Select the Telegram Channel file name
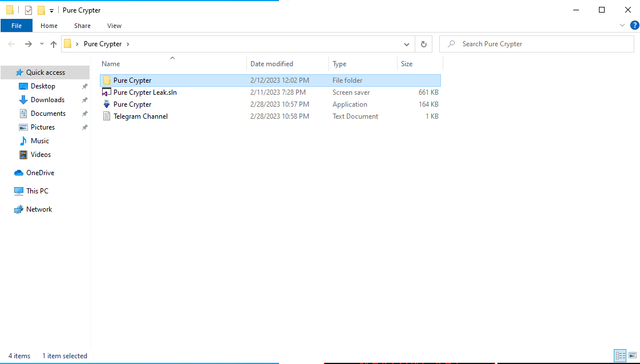Viewport: 640px width, 364px height. (x=140, y=116)
